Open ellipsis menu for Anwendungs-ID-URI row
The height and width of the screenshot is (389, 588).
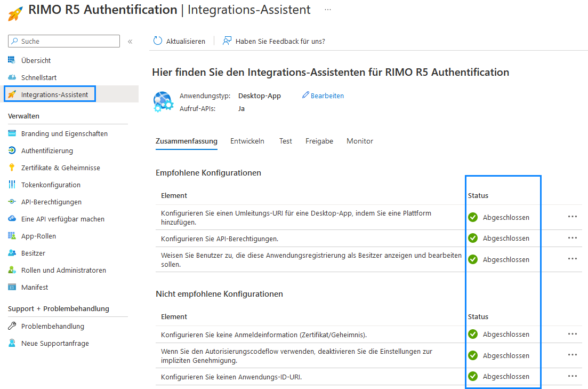click(x=572, y=376)
